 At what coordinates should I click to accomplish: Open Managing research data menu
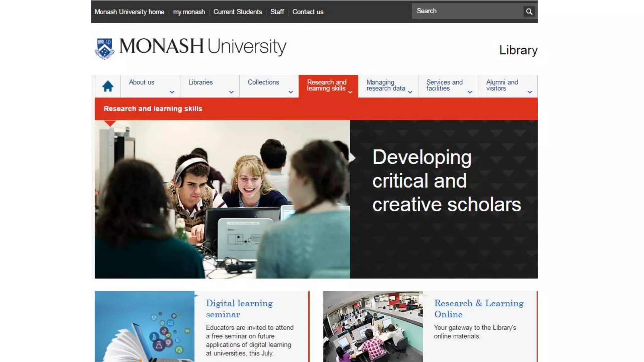[x=386, y=85]
